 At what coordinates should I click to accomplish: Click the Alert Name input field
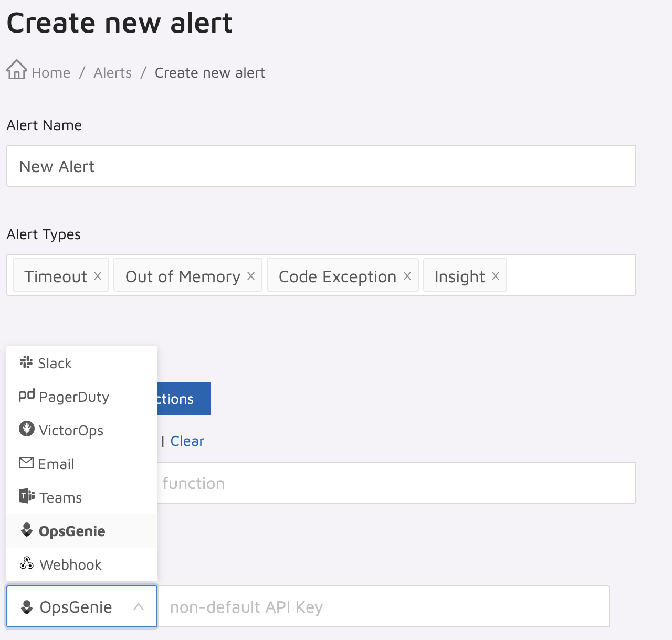tap(321, 166)
